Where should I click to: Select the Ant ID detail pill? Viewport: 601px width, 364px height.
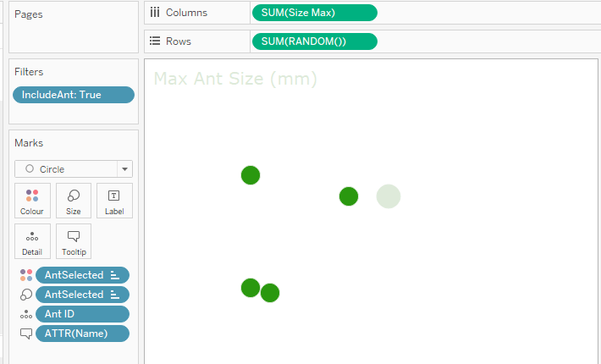tap(82, 314)
